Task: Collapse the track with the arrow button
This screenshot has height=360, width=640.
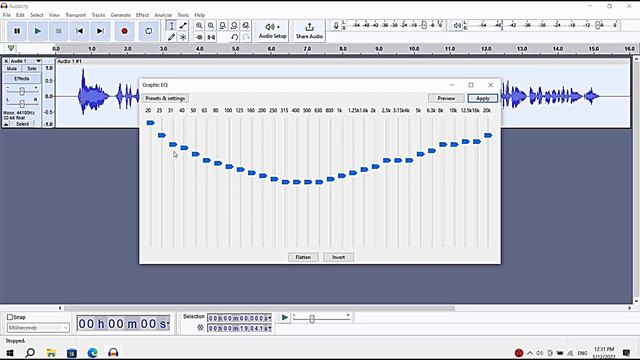Action: (6, 124)
